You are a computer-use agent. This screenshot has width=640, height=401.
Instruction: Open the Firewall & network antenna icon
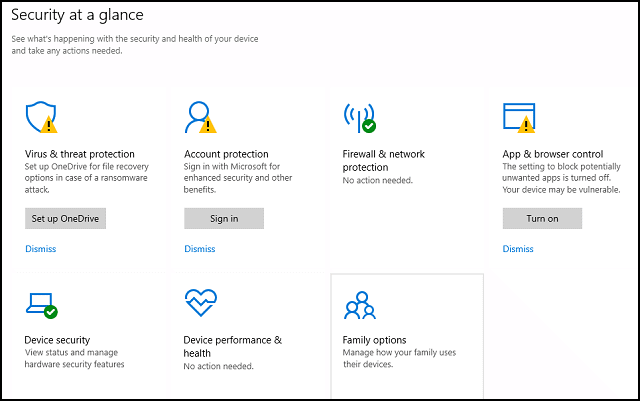360,118
